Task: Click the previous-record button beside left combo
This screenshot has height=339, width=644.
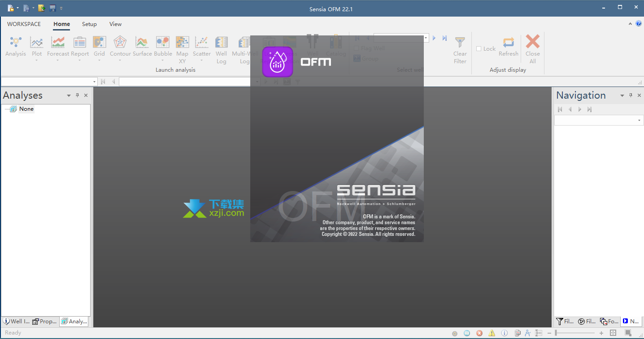Action: pyautogui.click(x=113, y=82)
